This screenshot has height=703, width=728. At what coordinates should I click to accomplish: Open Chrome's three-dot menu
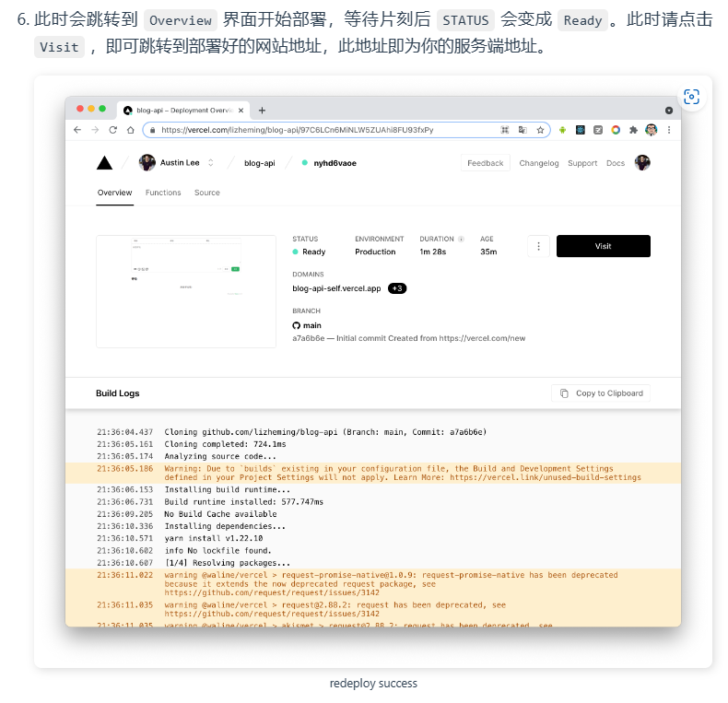(669, 130)
